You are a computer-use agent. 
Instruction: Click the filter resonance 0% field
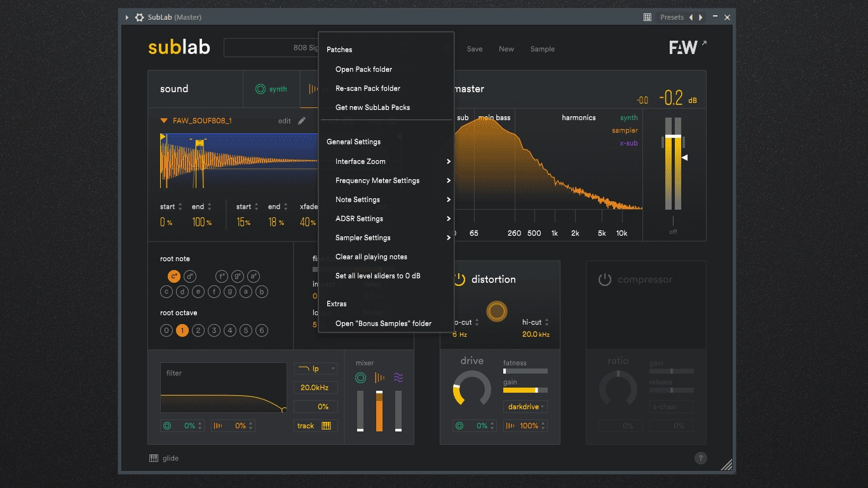[x=316, y=407]
